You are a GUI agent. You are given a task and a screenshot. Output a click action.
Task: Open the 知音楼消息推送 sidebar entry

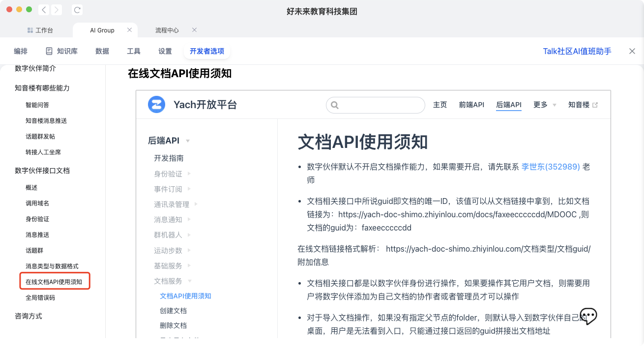(x=46, y=120)
